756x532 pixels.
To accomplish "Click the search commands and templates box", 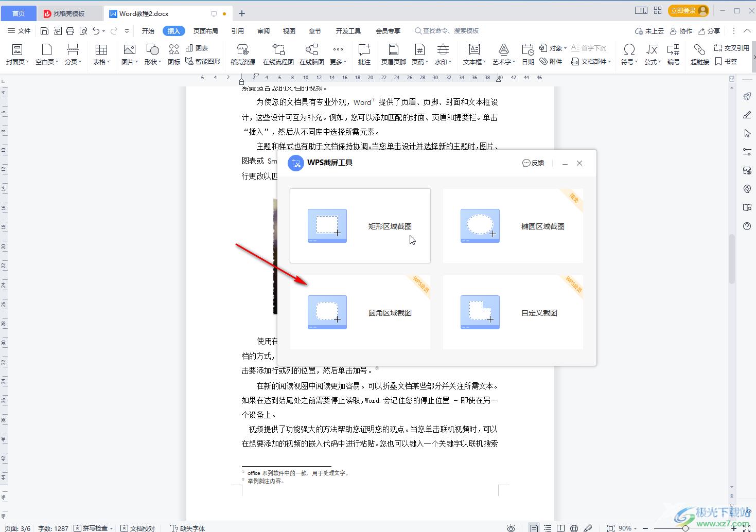I will click(x=447, y=31).
